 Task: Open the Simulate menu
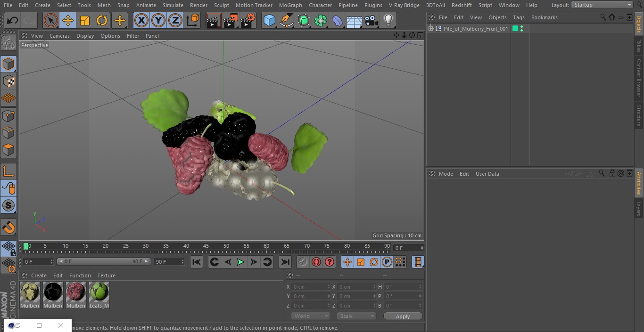pos(173,5)
